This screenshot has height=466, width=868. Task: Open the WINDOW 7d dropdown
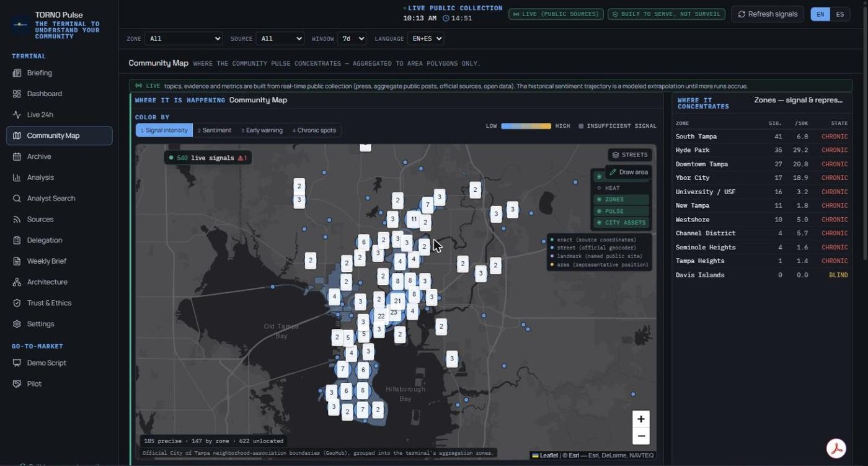(x=352, y=38)
